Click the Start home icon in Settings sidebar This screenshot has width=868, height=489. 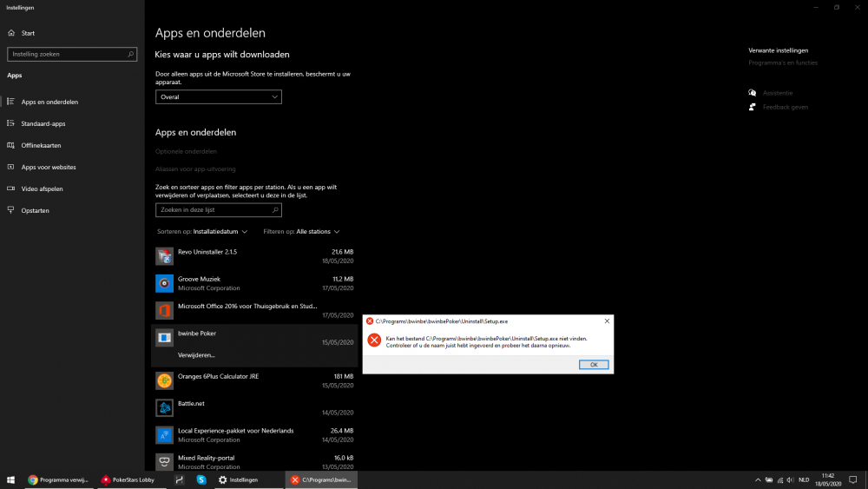click(x=11, y=33)
